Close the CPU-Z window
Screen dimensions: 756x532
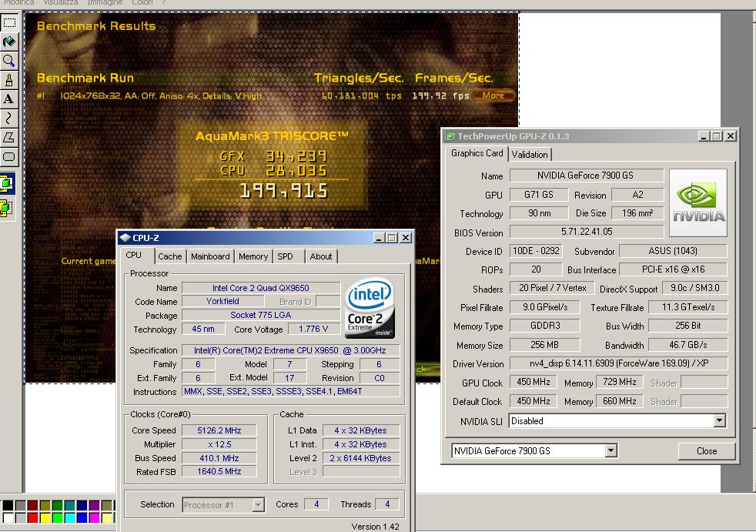point(406,238)
